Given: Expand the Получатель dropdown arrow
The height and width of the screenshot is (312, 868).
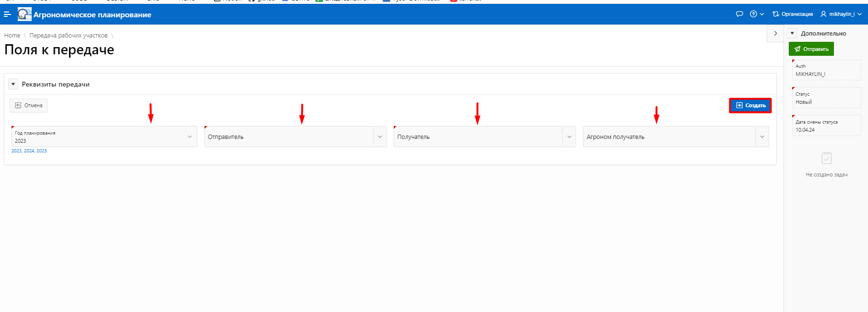Looking at the screenshot, I should click(569, 137).
